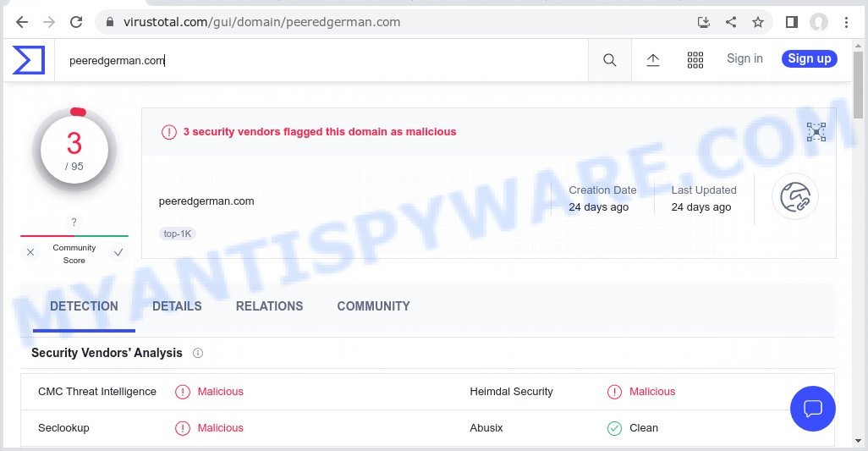Click the peeredgerman.com domain name text
The image size is (868, 451).
tap(206, 201)
